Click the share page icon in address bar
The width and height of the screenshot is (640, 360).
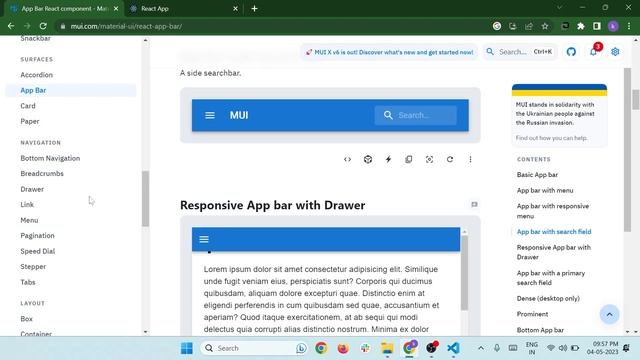tap(529, 26)
